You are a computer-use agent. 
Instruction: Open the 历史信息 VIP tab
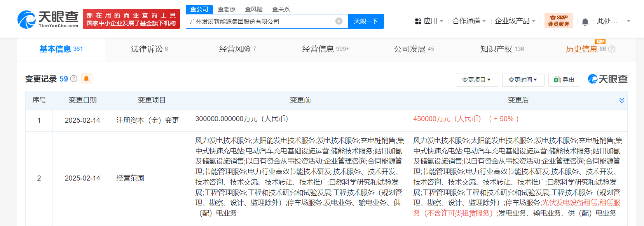pos(586,49)
